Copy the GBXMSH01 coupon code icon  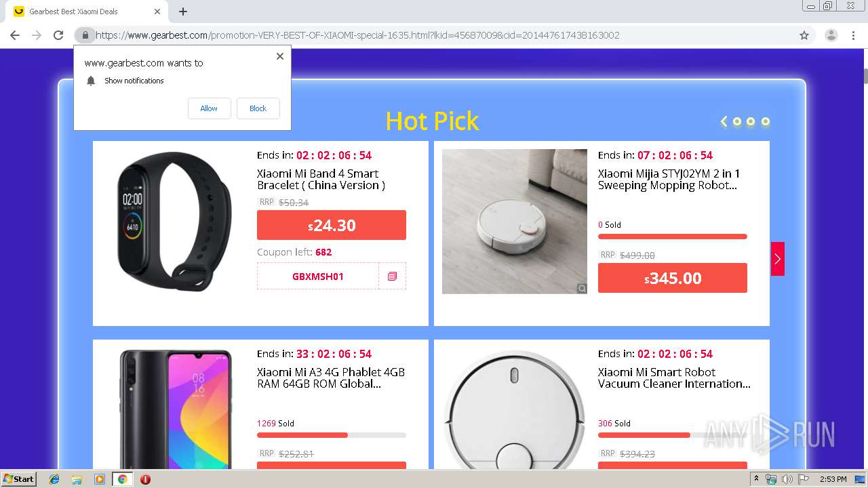pyautogui.click(x=392, y=277)
